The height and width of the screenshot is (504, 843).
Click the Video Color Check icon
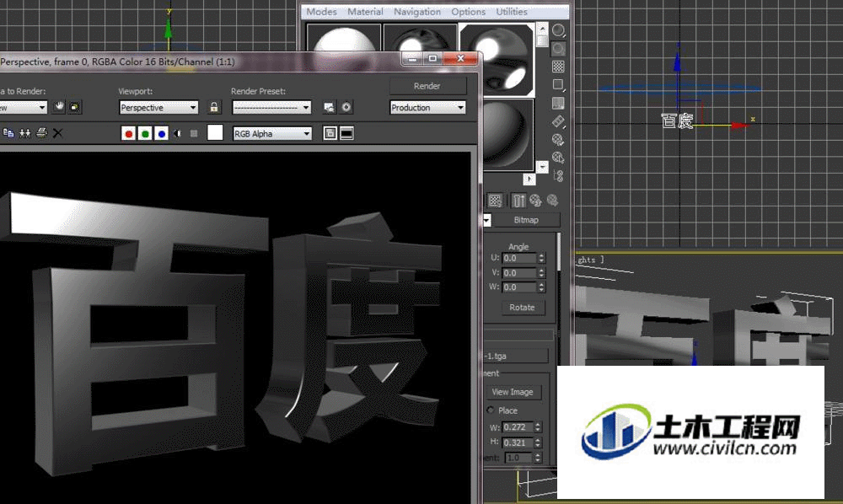559,103
